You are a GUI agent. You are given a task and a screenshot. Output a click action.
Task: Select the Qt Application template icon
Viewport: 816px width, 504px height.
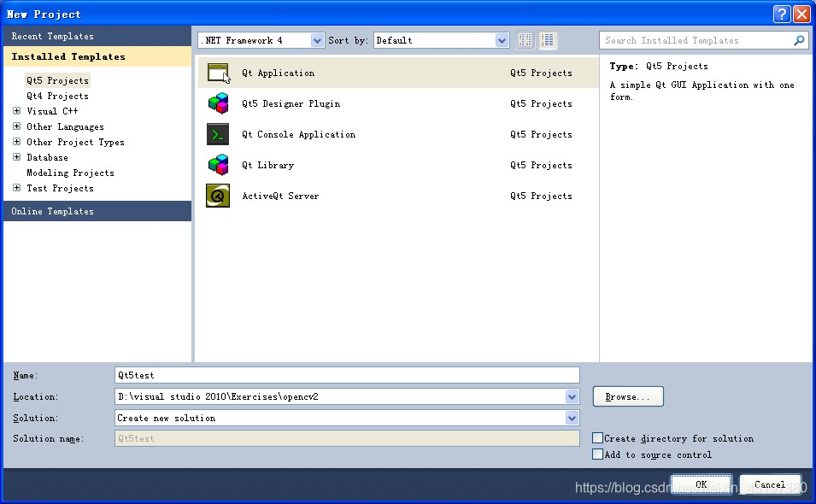coord(216,72)
